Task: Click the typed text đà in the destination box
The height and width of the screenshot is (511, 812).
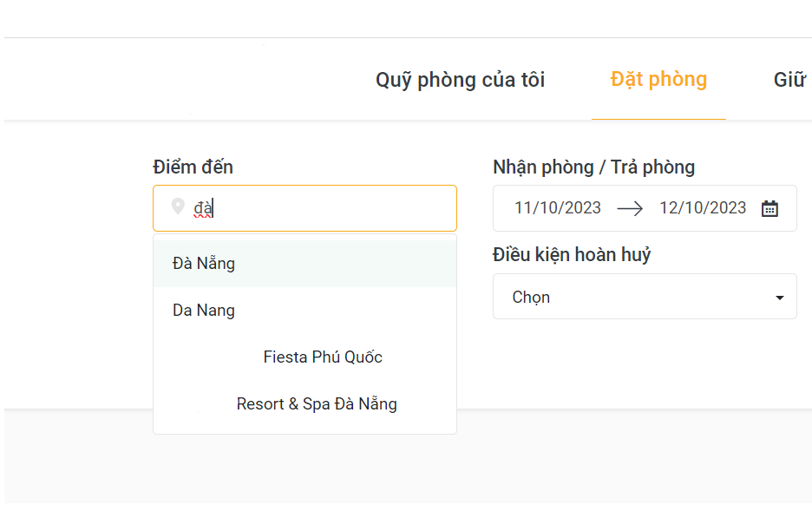Action: coord(203,208)
